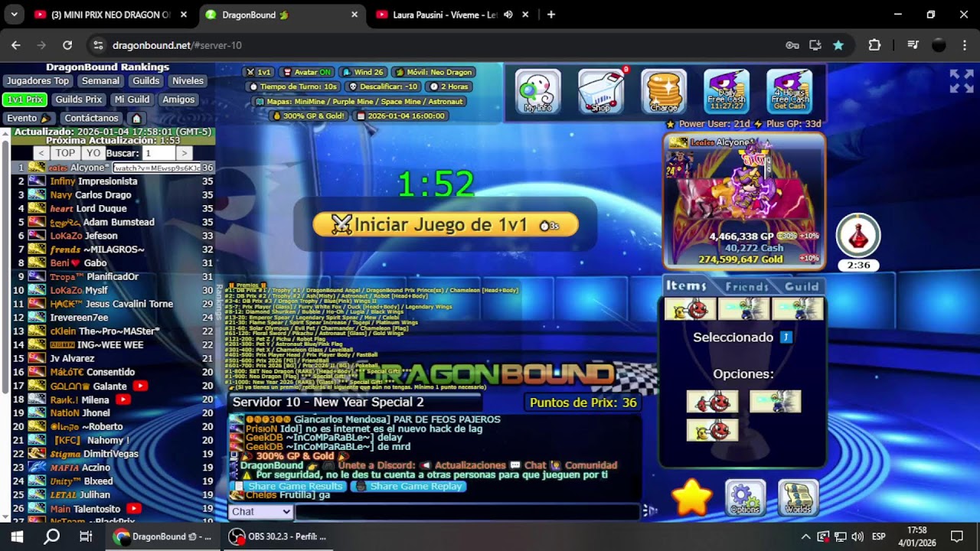
Task: Open the Charge coins icon
Action: [x=664, y=91]
